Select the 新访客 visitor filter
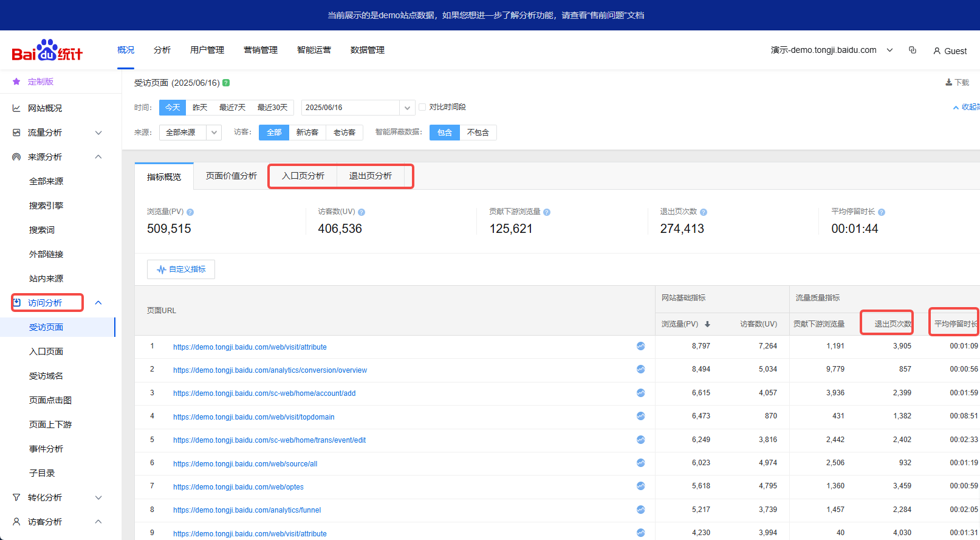The height and width of the screenshot is (540, 980). [307, 133]
